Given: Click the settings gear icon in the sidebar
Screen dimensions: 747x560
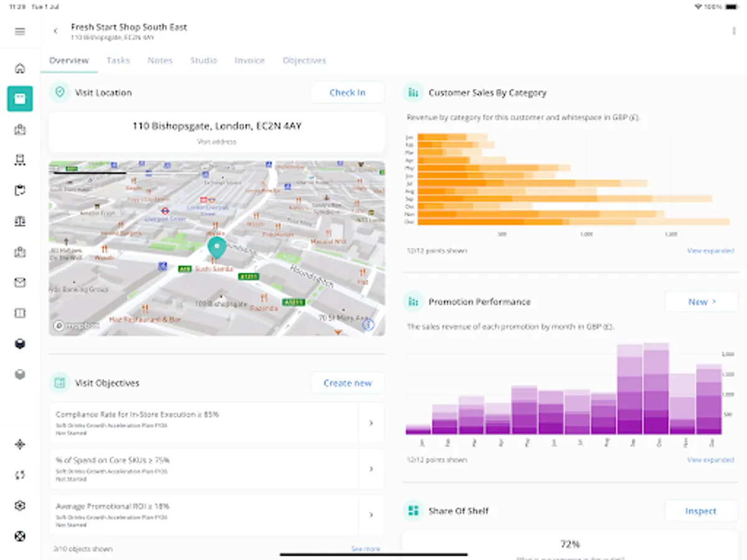Looking at the screenshot, I should [19, 506].
